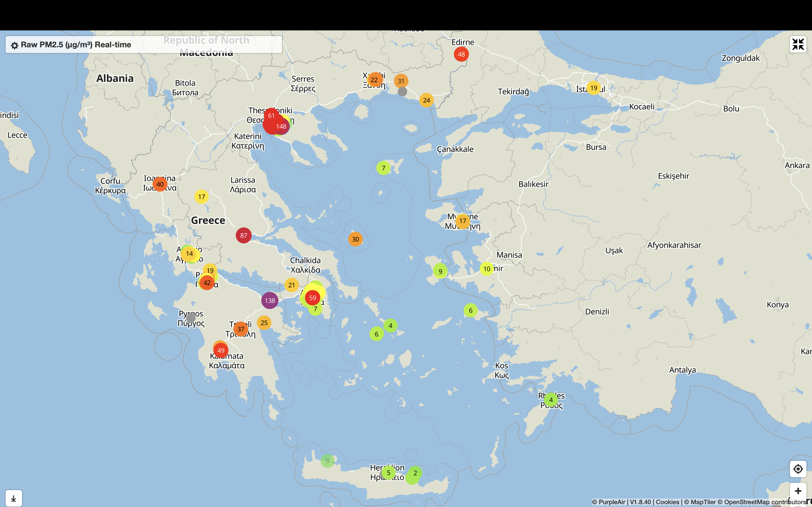This screenshot has width=812, height=507.
Task: Center map on my location
Action: (798, 468)
